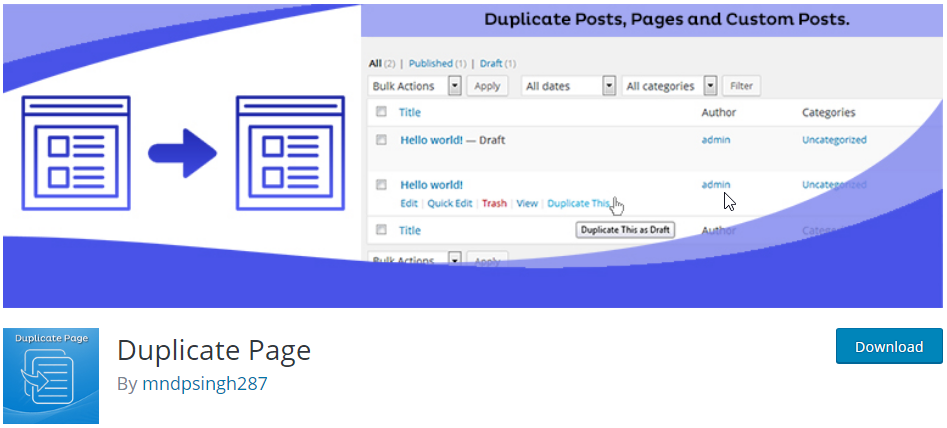Image resolution: width=947 pixels, height=428 pixels.
Task: Open the All categories dropdown
Action: (x=670, y=86)
